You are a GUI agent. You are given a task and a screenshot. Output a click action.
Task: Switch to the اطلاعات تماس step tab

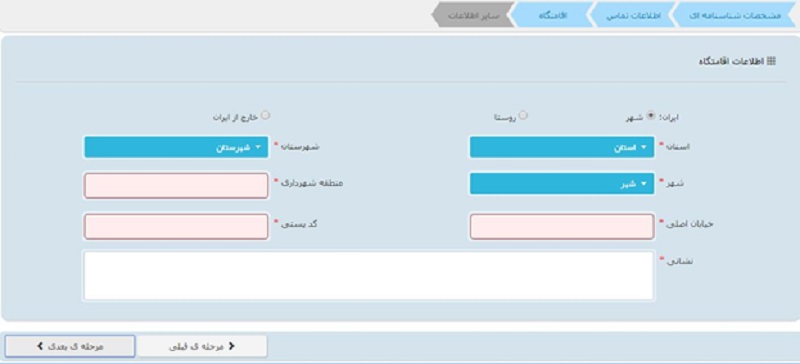point(633,15)
